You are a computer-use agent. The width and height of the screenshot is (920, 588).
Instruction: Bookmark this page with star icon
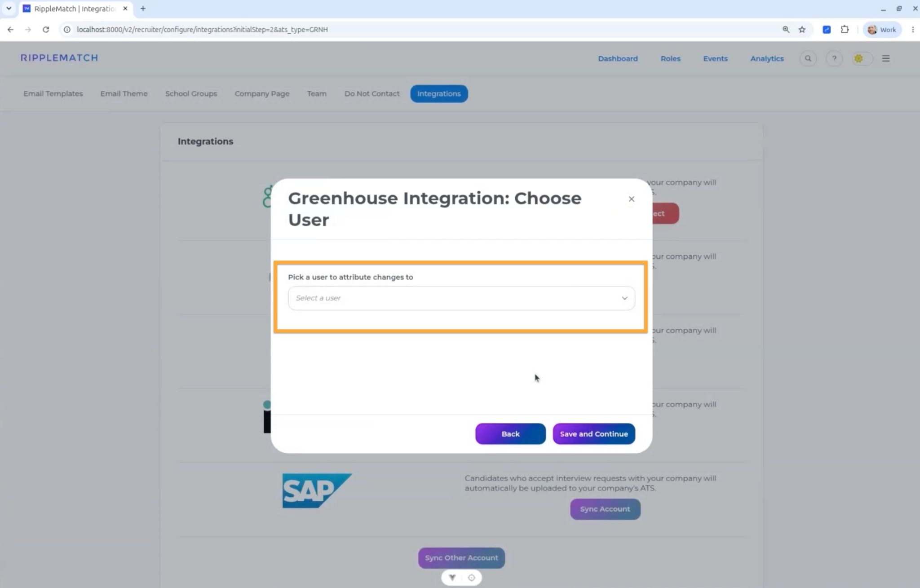click(802, 30)
